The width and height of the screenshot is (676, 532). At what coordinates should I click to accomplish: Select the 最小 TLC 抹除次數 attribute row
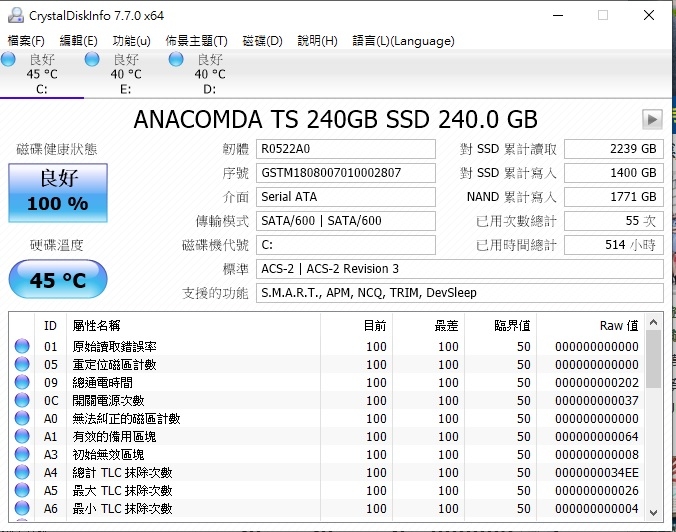[327, 508]
